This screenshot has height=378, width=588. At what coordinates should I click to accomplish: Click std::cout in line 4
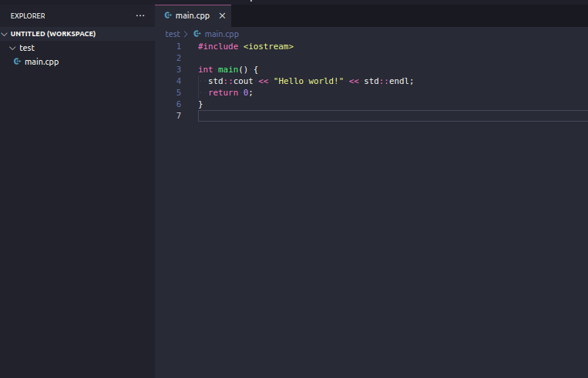coord(230,82)
